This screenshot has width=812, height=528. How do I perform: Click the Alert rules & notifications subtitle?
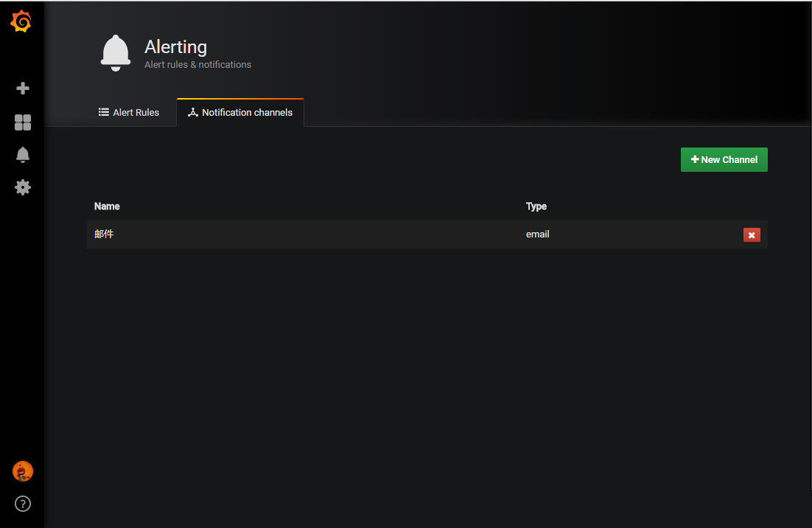point(197,64)
